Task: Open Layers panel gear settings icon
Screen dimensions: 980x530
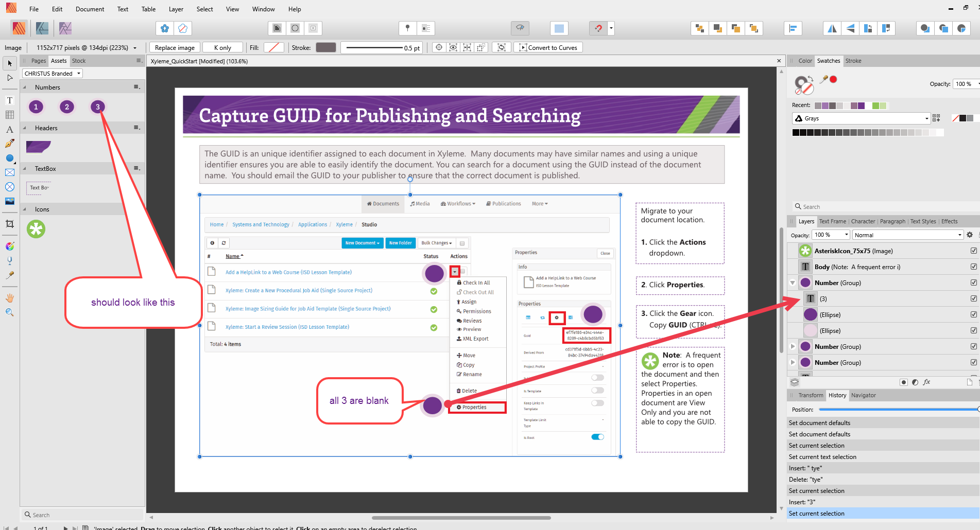Action: coord(970,235)
